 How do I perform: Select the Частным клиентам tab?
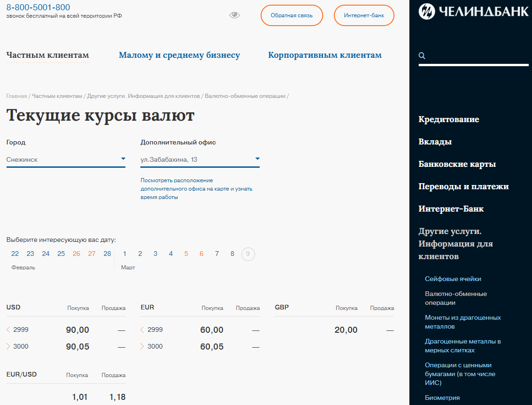[x=48, y=55]
